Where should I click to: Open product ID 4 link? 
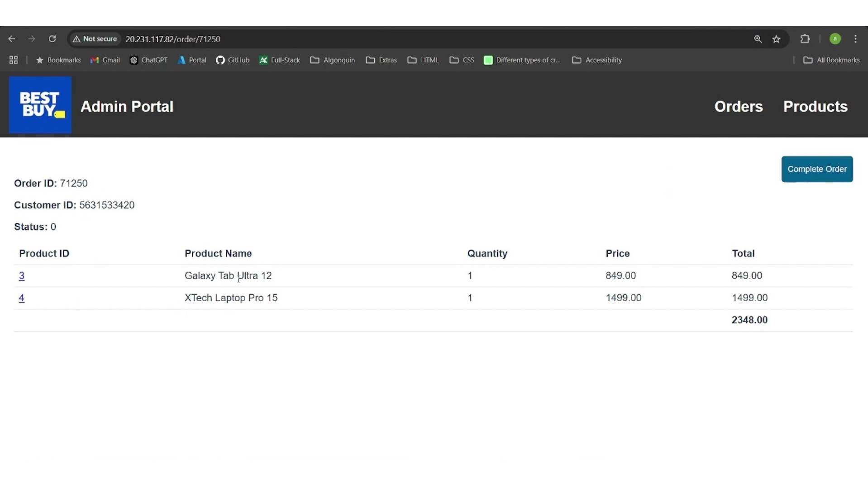pyautogui.click(x=22, y=298)
